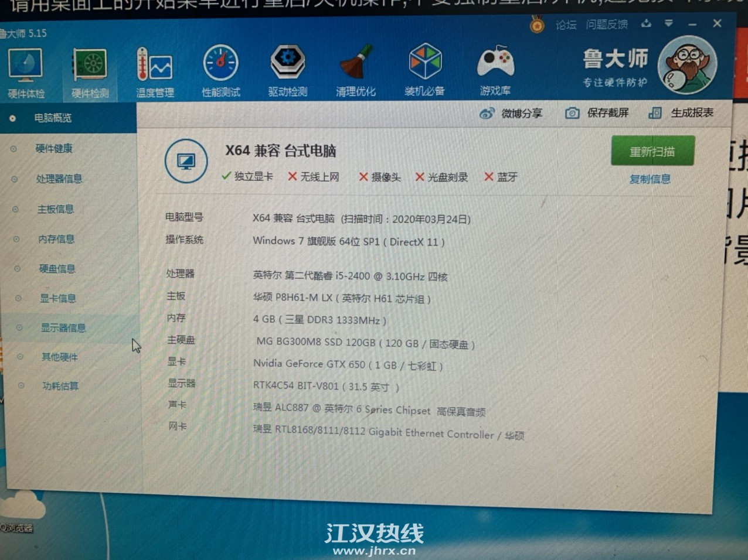This screenshot has height=560, width=748.
Task: Click the skin/shirt icon in title bar
Action: click(646, 23)
